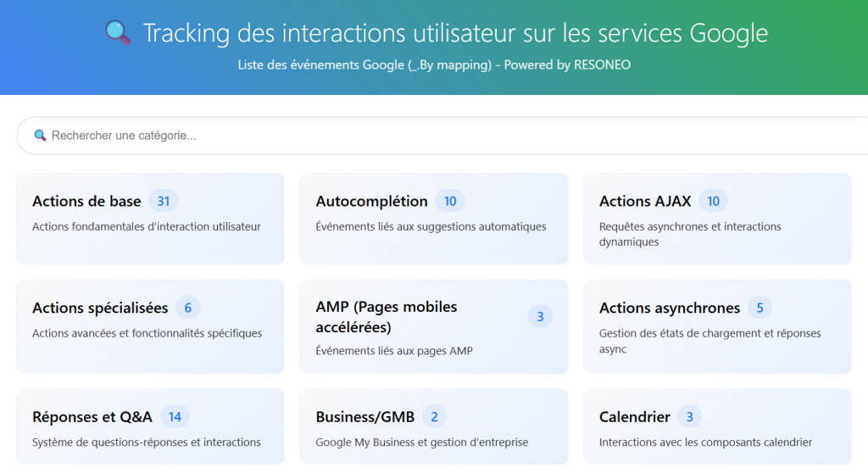
Task: Click the count badge 2 beside Business/GMB
Action: (x=435, y=417)
